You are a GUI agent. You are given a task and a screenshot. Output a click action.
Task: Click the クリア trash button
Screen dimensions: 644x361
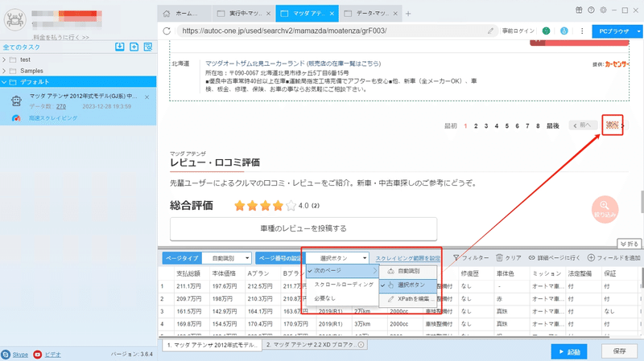point(509,257)
